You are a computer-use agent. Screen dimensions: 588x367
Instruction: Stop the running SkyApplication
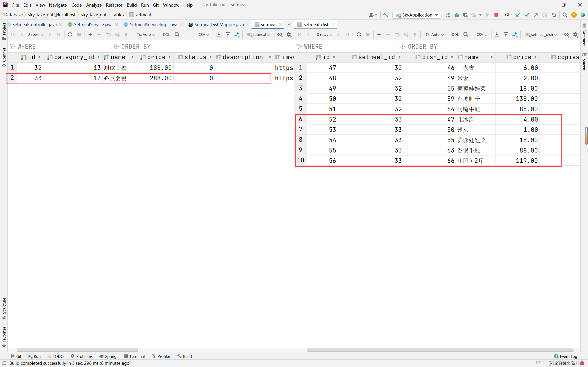[x=496, y=15]
